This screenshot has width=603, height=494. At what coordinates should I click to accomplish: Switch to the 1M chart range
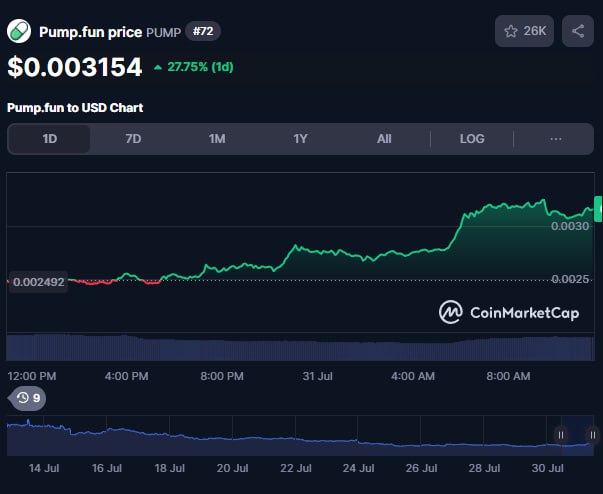pos(217,139)
